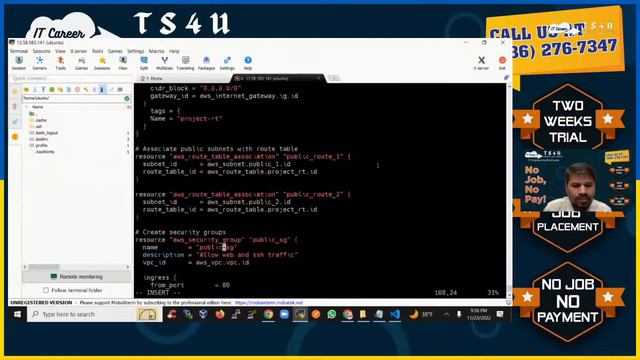
Task: Click the View toolbar icon
Action: coord(123,63)
